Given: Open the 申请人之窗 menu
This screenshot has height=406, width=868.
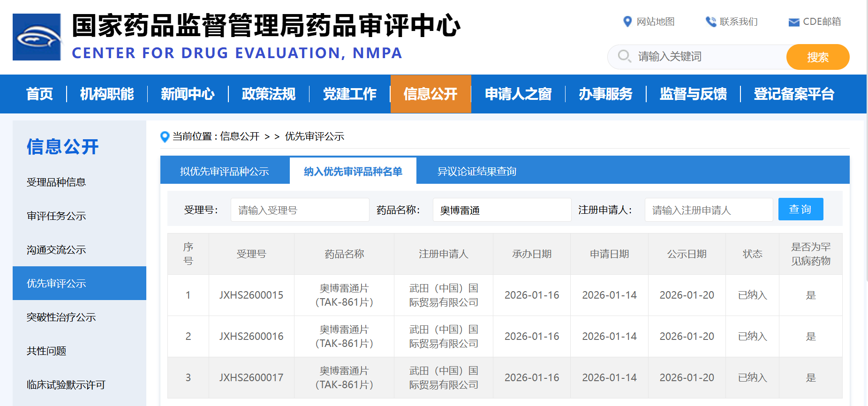Looking at the screenshot, I should pyautogui.click(x=518, y=94).
